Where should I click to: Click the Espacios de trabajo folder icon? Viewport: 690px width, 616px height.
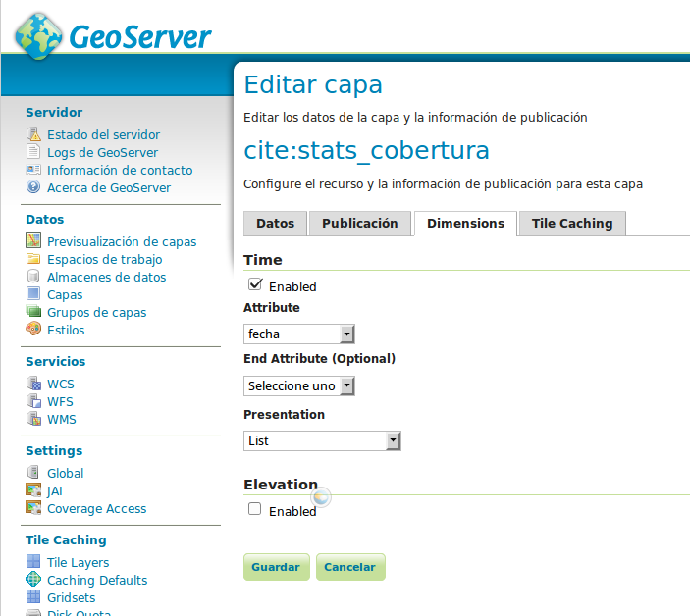pyautogui.click(x=33, y=260)
